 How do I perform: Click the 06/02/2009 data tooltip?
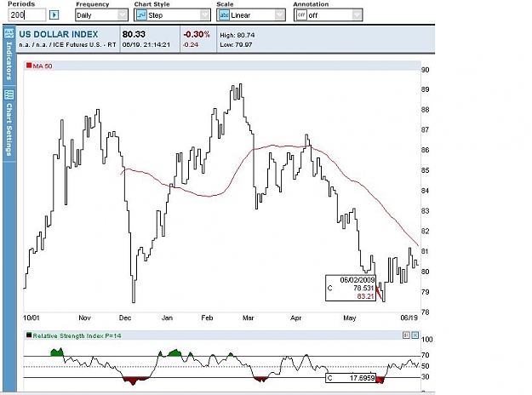[x=351, y=288]
